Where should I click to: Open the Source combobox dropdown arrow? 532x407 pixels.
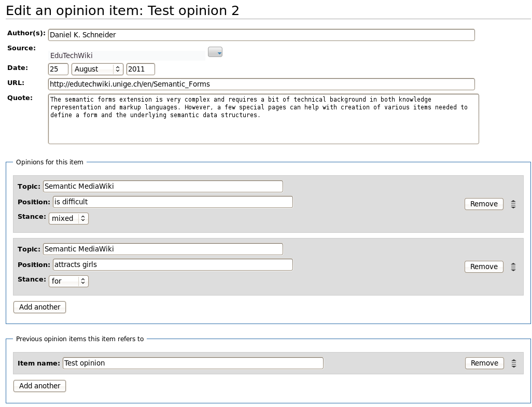[x=215, y=52]
